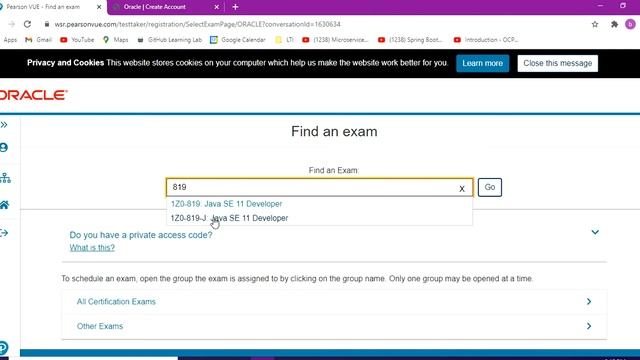Open Maps bookmark

point(116,40)
